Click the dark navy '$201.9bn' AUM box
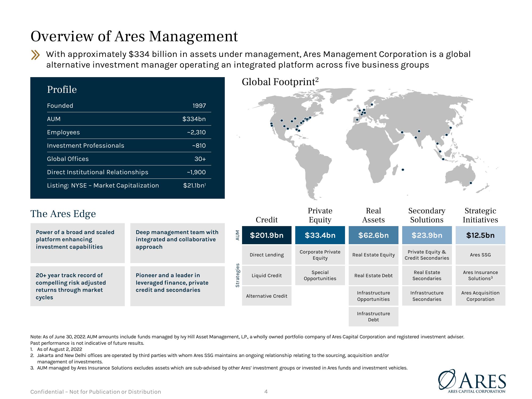The image size is (532, 399). point(267,235)
